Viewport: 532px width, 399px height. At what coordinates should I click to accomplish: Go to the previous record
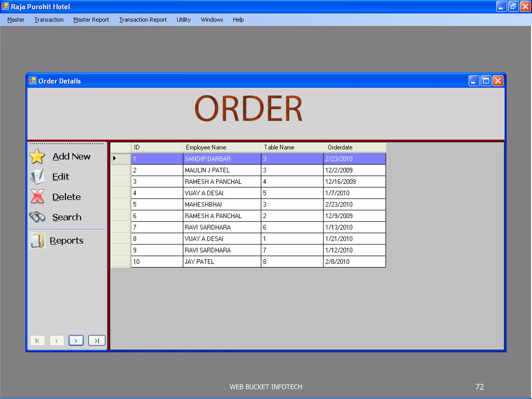click(57, 341)
